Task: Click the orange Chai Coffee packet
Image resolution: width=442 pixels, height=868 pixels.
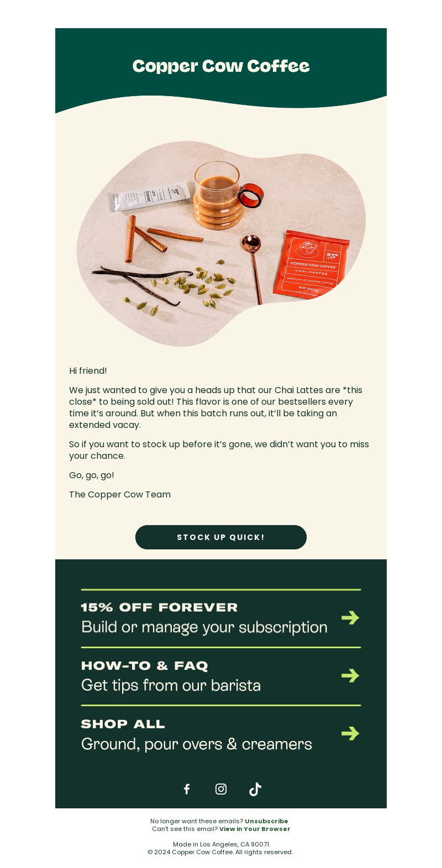Action: pyautogui.click(x=312, y=265)
